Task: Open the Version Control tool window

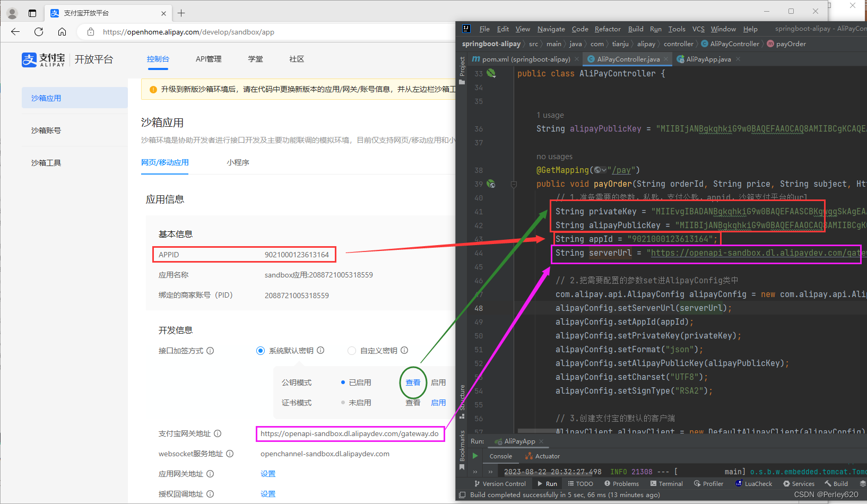Action: 500,484
